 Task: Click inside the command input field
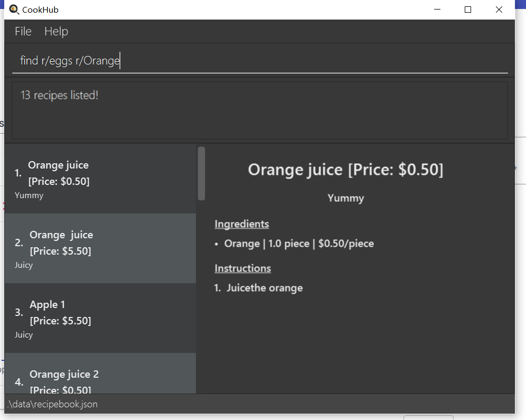(x=211, y=60)
